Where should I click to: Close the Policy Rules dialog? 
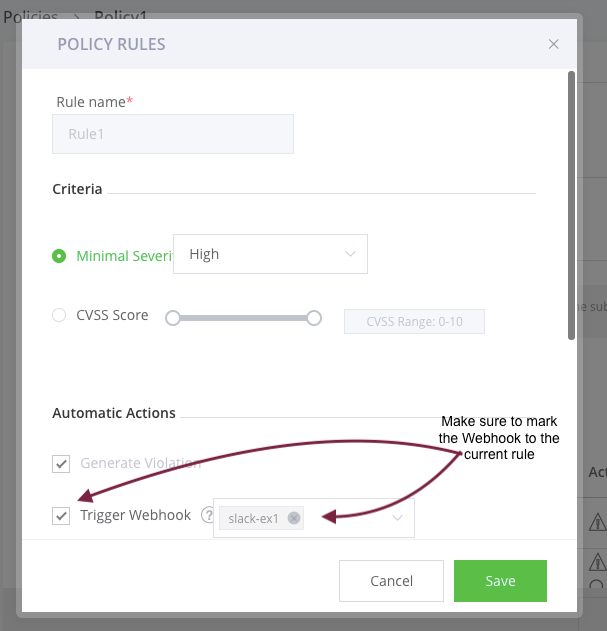554,44
